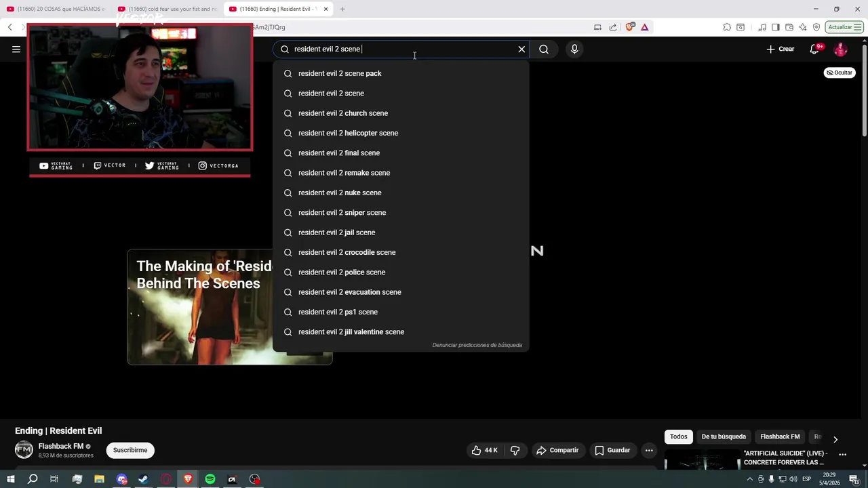
Task: Click share page icon in address bar
Action: tap(613, 27)
